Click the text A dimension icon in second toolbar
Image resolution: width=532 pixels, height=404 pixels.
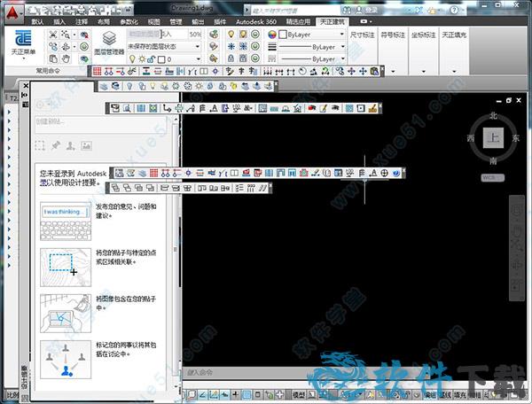point(214,108)
